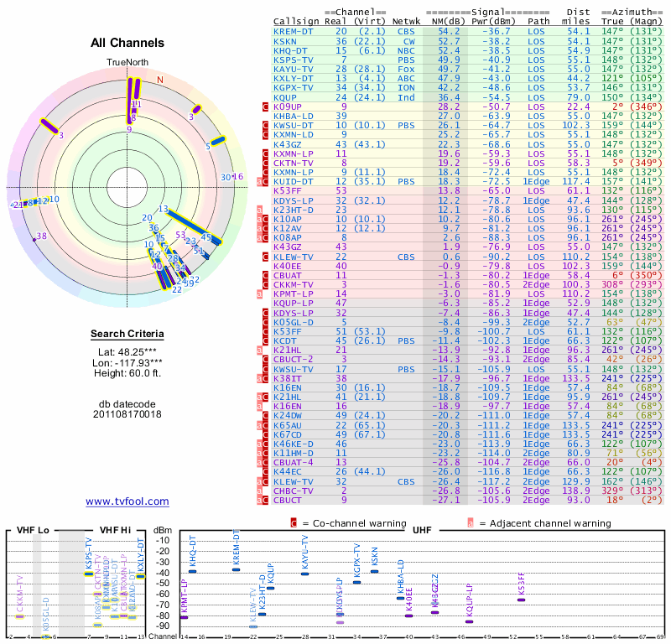Click the channel 5 bar on the radar plot
This screenshot has height=644, width=671.
218,141
